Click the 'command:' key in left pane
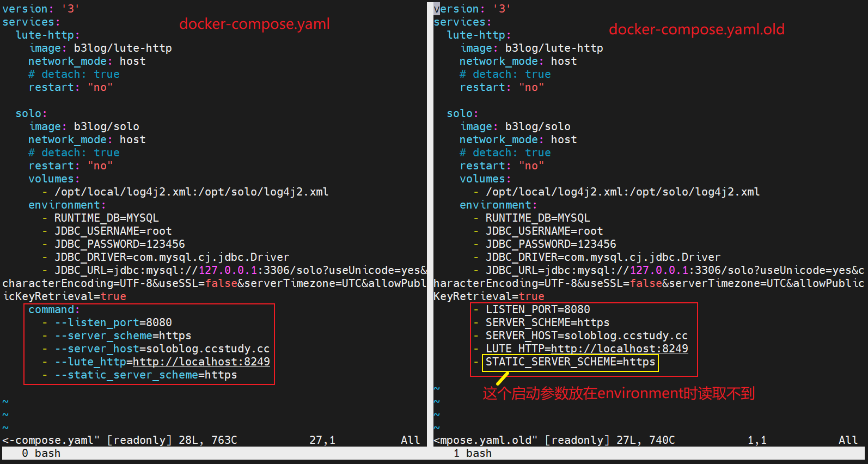 tap(54, 309)
